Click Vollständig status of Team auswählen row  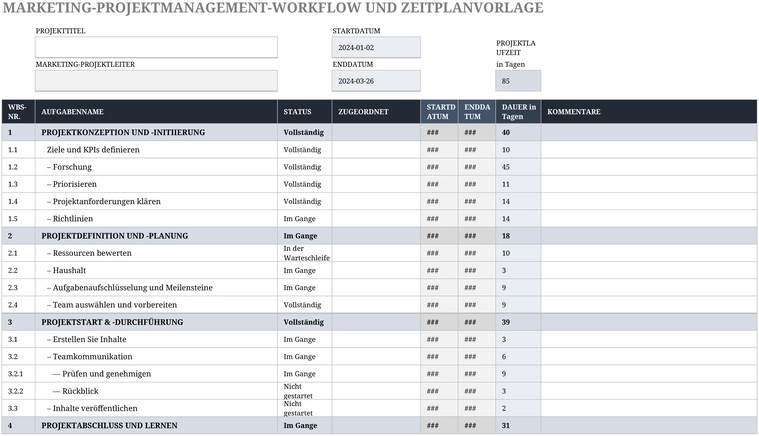304,305
